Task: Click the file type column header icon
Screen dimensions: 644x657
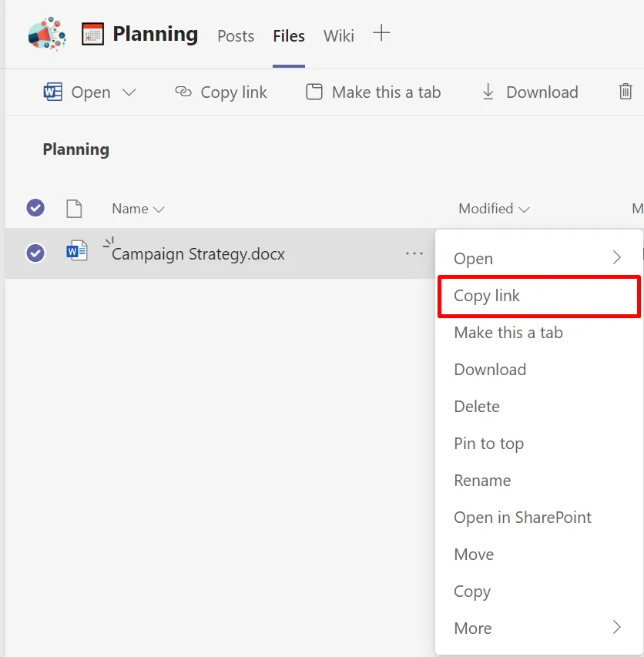Action: [x=74, y=209]
